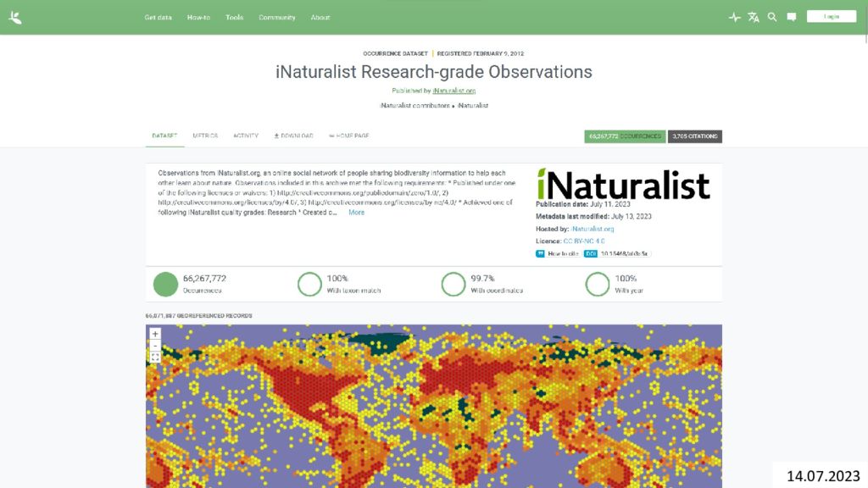
Task: Switch to the Metrics tab
Action: coord(205,136)
